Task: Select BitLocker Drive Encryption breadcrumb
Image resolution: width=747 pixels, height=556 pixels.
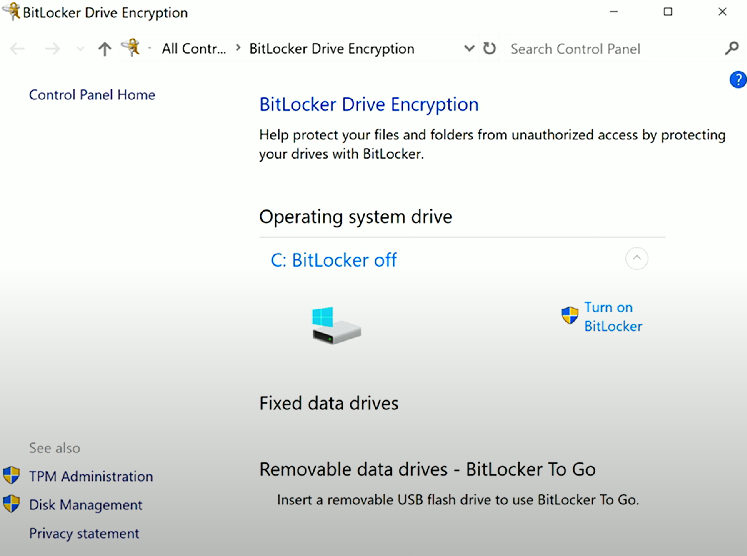Action: [x=332, y=49]
